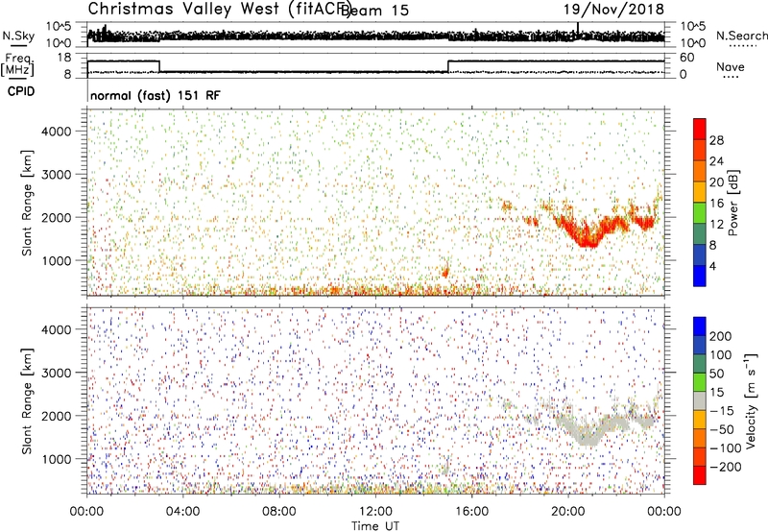Click the '08:00' time tick label
Image resolution: width=768 pixels, height=532 pixels.
[x=278, y=512]
